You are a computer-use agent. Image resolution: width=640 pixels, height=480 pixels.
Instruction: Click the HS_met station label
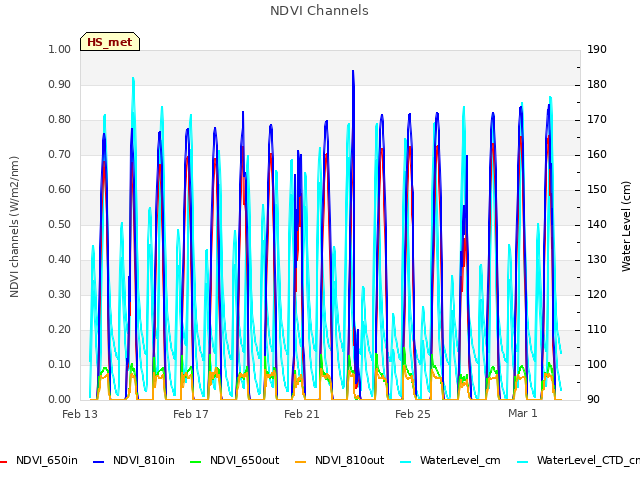[110, 42]
